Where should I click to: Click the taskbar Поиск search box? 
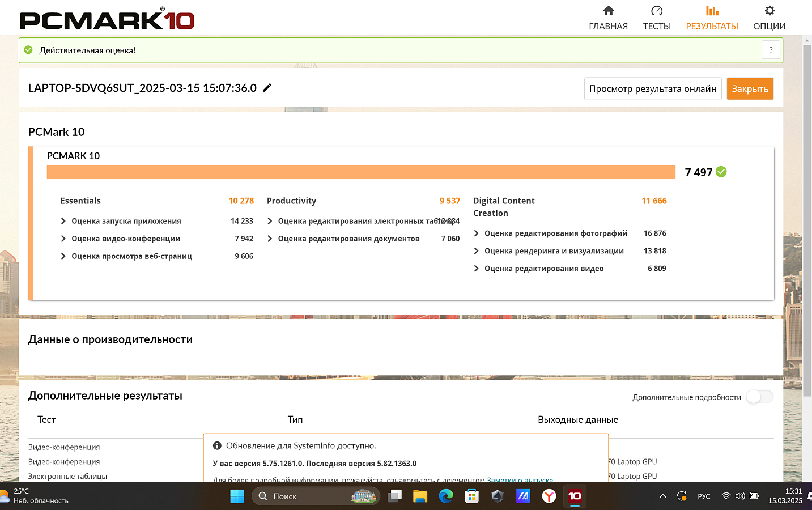click(316, 496)
